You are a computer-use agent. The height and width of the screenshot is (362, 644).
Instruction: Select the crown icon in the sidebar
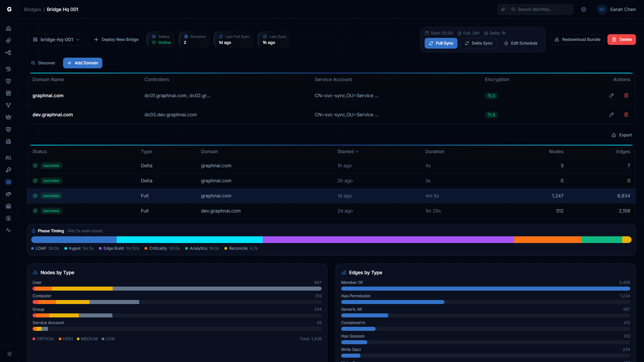tap(8, 117)
